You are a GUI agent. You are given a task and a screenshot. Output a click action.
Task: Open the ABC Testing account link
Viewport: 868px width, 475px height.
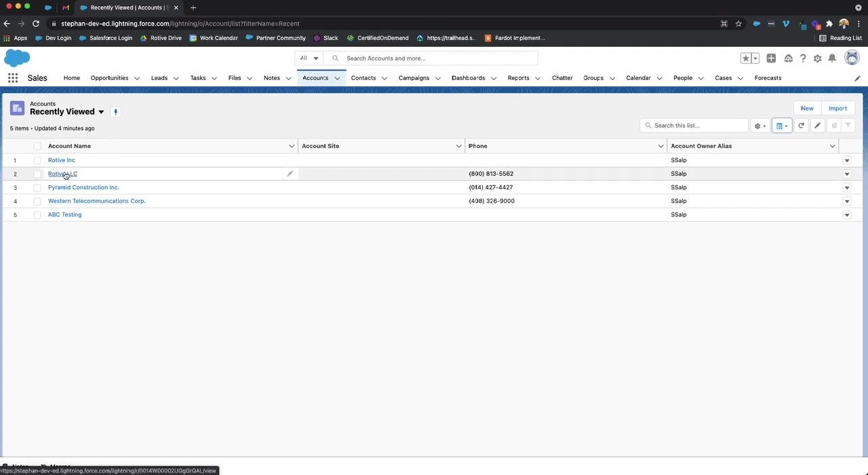64,214
